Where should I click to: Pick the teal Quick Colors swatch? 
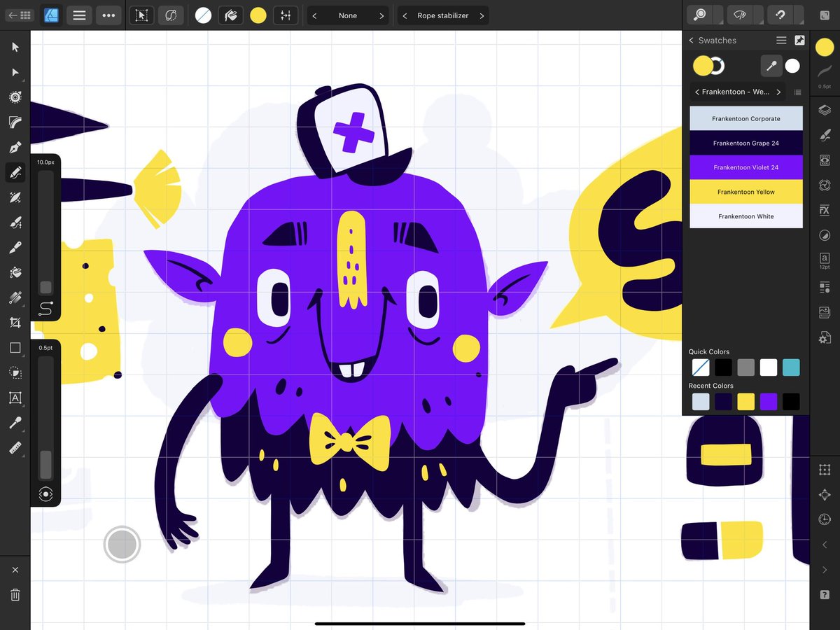click(x=791, y=367)
